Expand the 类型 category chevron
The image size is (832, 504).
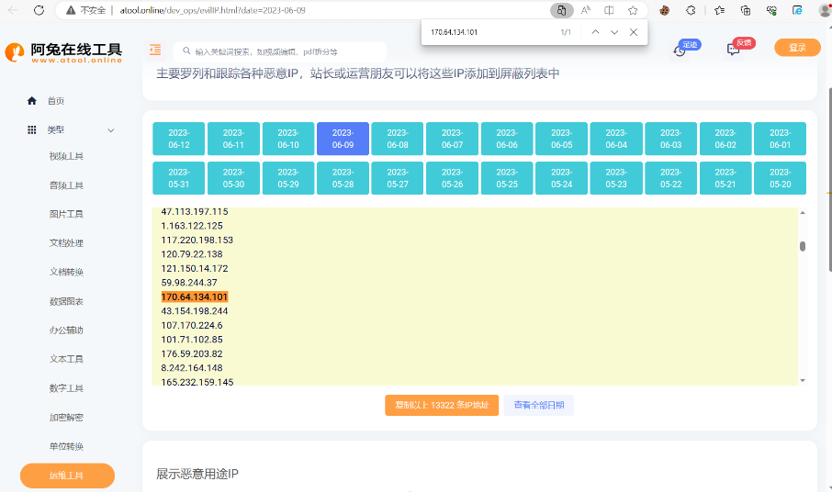pyautogui.click(x=111, y=130)
